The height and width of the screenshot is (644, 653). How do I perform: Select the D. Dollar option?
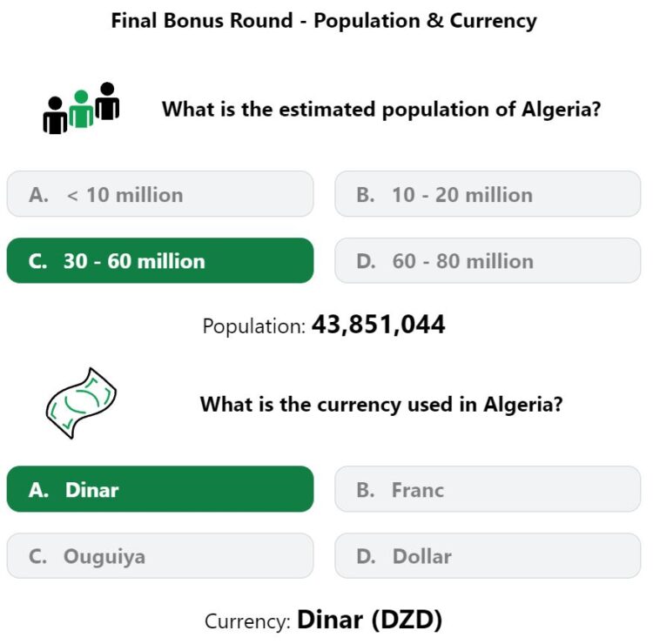pos(488,556)
